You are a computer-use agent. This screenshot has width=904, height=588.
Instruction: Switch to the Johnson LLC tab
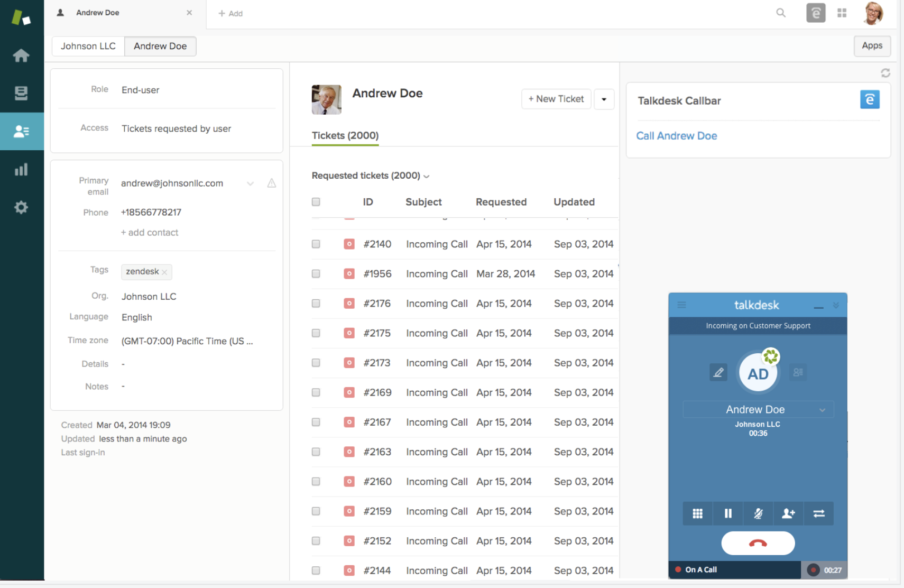tap(88, 46)
